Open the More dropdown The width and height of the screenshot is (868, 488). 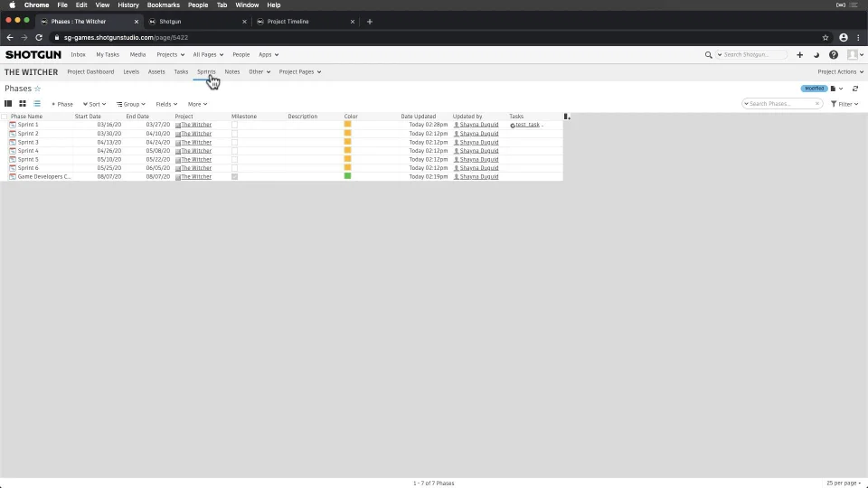pos(197,104)
